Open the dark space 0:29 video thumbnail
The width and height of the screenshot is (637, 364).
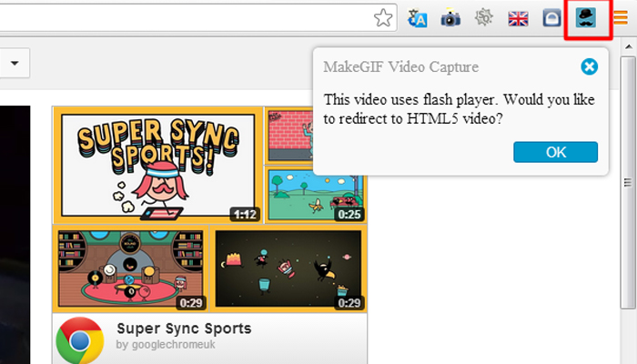[x=288, y=268]
